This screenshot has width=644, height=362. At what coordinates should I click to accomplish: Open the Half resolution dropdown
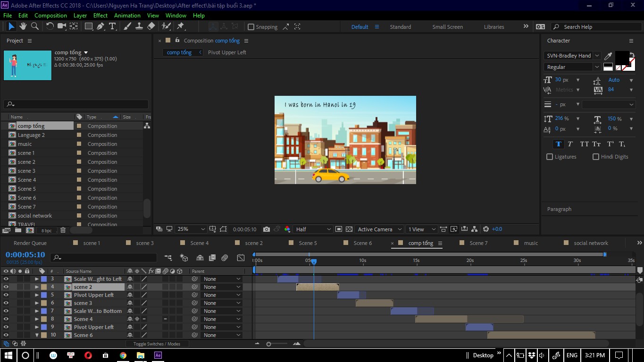[x=313, y=229]
